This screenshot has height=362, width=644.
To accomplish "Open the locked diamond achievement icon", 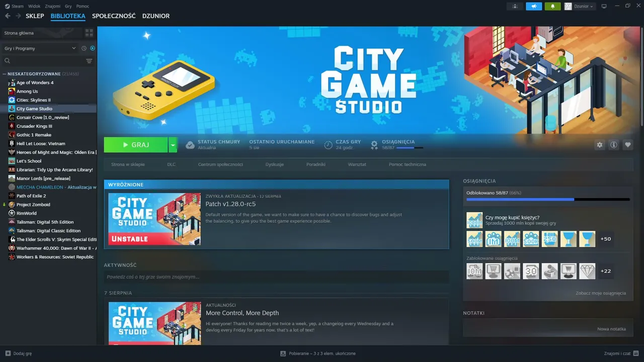I will coord(587,271).
